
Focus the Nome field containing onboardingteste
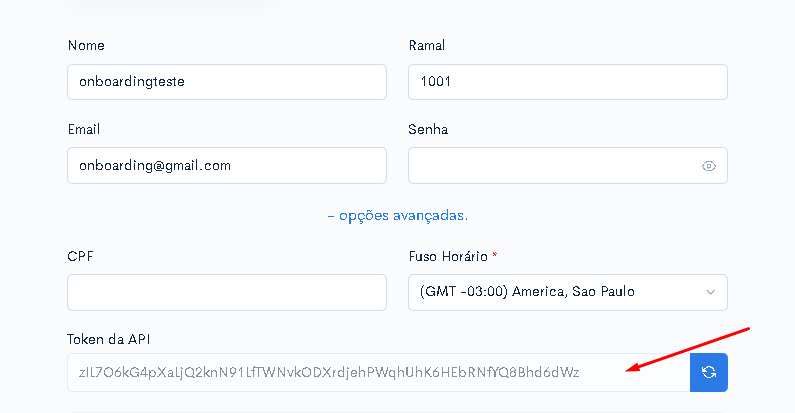pos(227,82)
